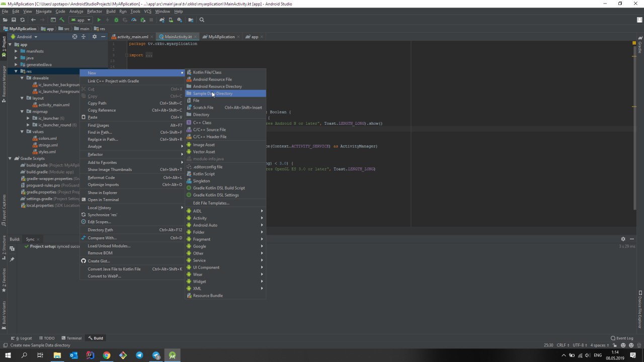644x362 pixels.
Task: Open the app run configuration dropdown
Action: coord(80,20)
